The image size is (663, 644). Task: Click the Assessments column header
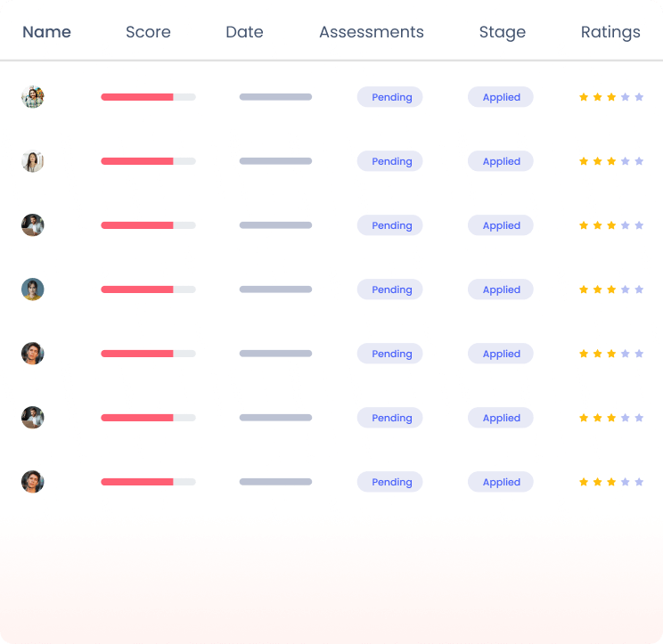coord(372,32)
